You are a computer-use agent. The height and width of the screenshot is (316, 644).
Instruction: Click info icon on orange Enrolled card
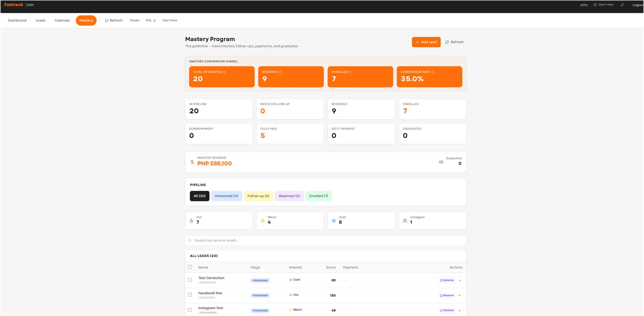click(x=350, y=72)
